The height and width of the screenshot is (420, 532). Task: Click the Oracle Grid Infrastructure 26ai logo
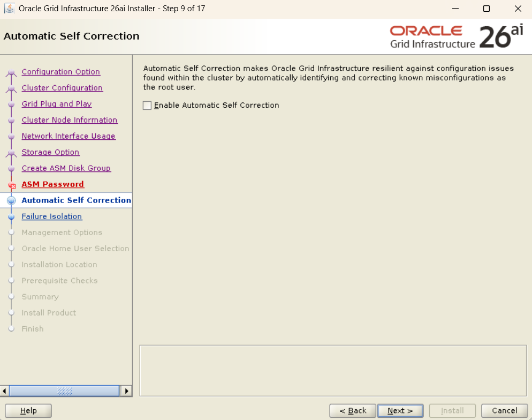(456, 37)
